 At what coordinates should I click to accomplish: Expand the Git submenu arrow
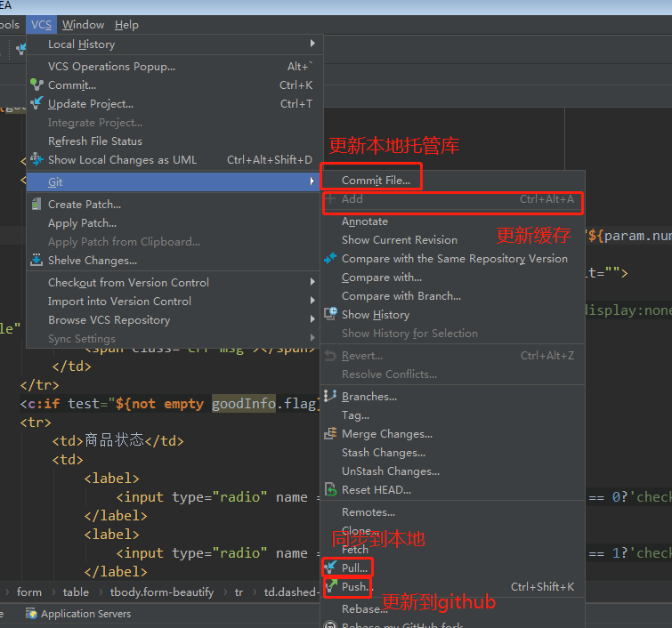click(x=312, y=181)
